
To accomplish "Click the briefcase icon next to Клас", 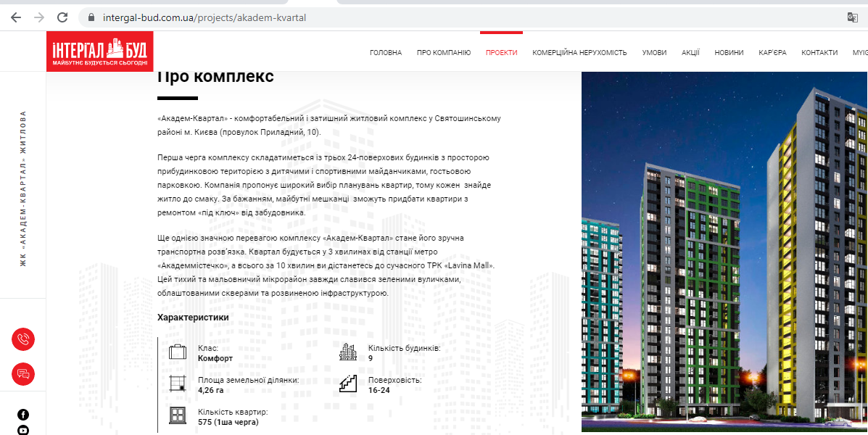I will 178,352.
